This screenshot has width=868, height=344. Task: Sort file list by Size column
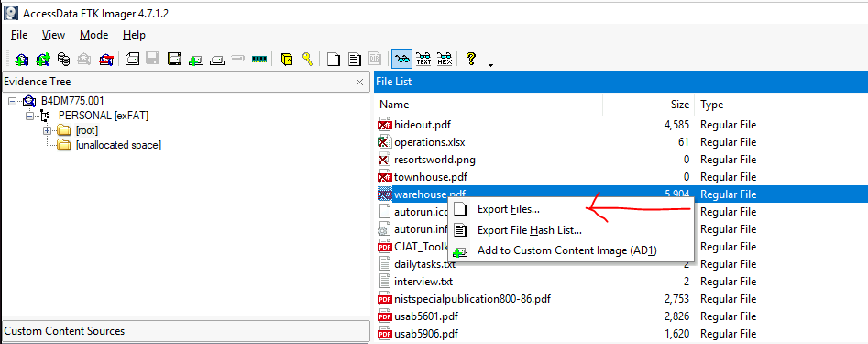pyautogui.click(x=648, y=105)
